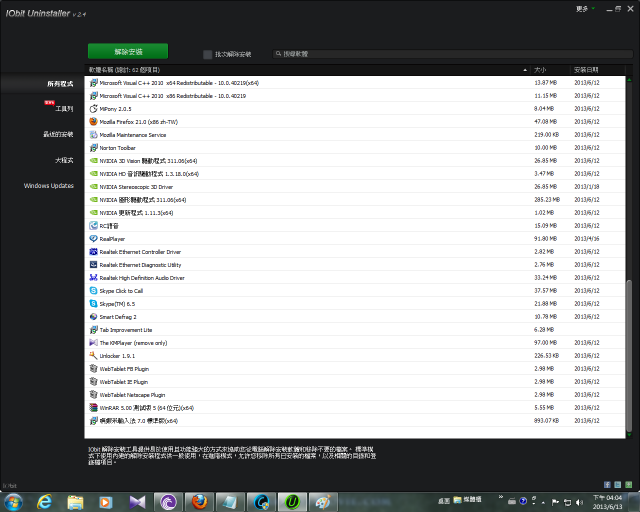Open the Windows Start orb
Image resolution: width=640 pixels, height=512 pixels.
pyautogui.click(x=13, y=502)
